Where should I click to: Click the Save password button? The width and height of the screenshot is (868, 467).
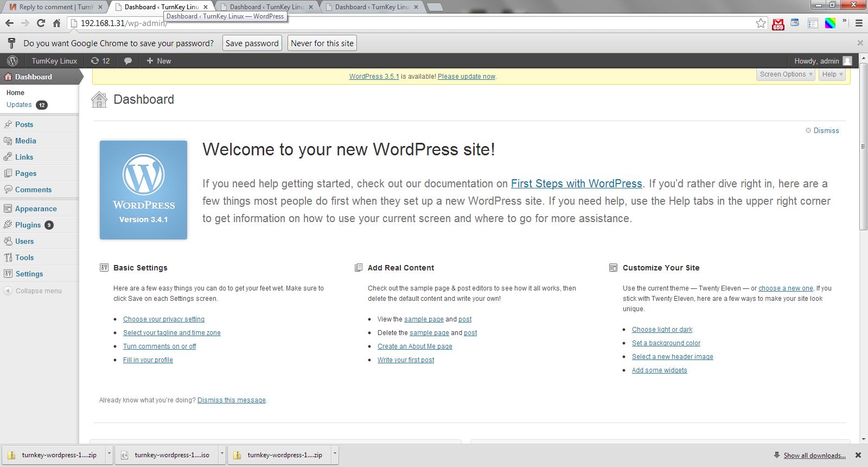click(252, 43)
